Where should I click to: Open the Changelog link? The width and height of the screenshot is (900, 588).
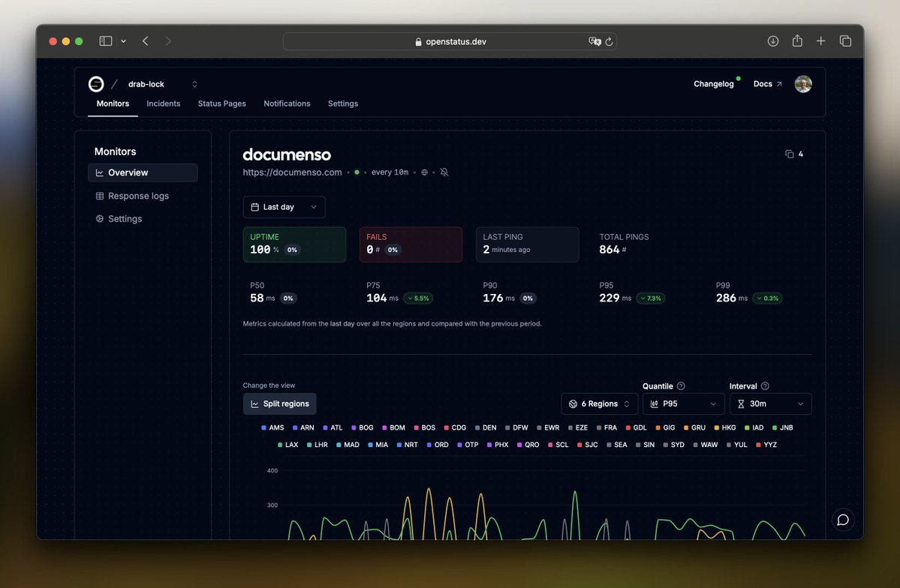[713, 84]
